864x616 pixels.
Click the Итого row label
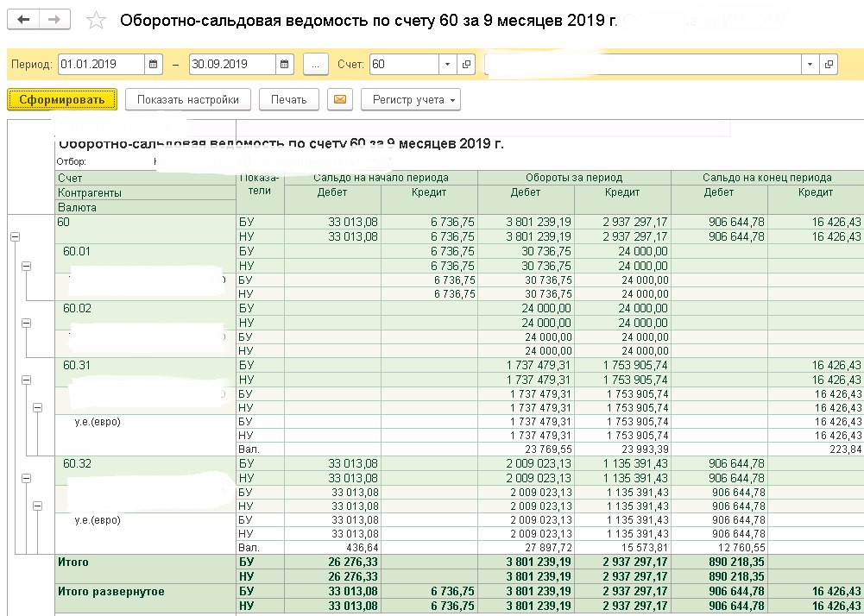coord(73,563)
